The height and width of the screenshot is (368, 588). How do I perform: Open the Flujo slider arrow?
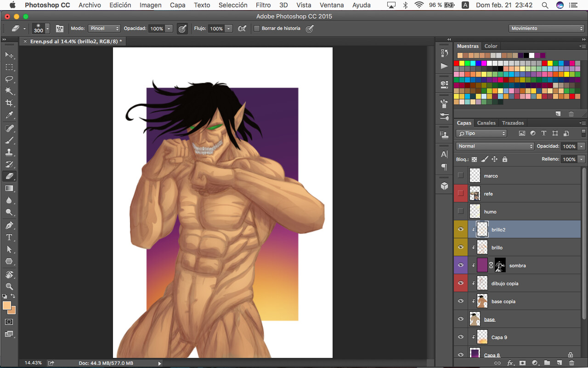click(x=229, y=29)
